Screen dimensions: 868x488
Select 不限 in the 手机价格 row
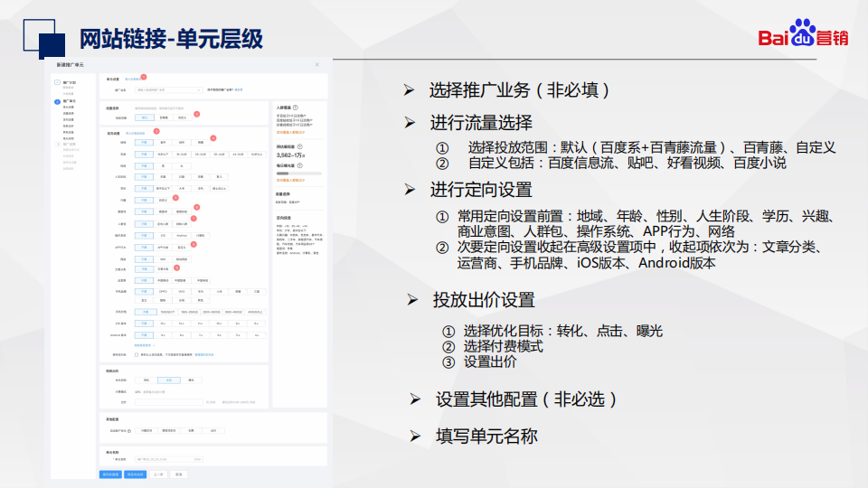(146, 312)
